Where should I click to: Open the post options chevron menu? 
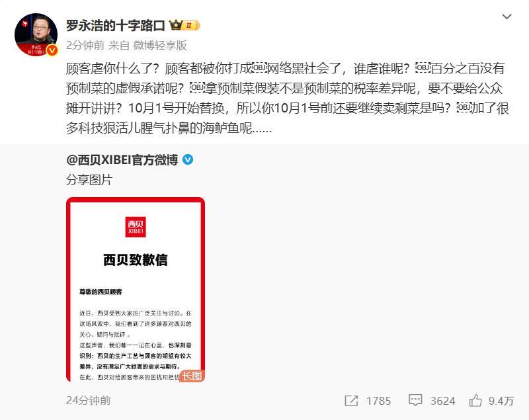click(507, 17)
